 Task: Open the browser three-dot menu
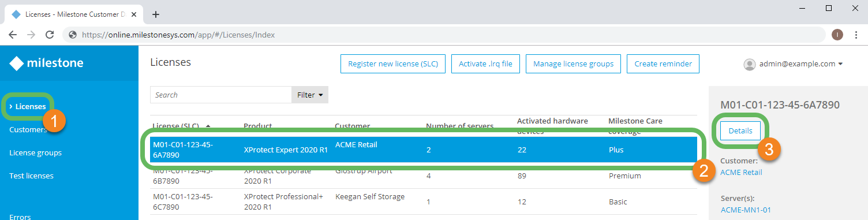pyautogui.click(x=857, y=35)
